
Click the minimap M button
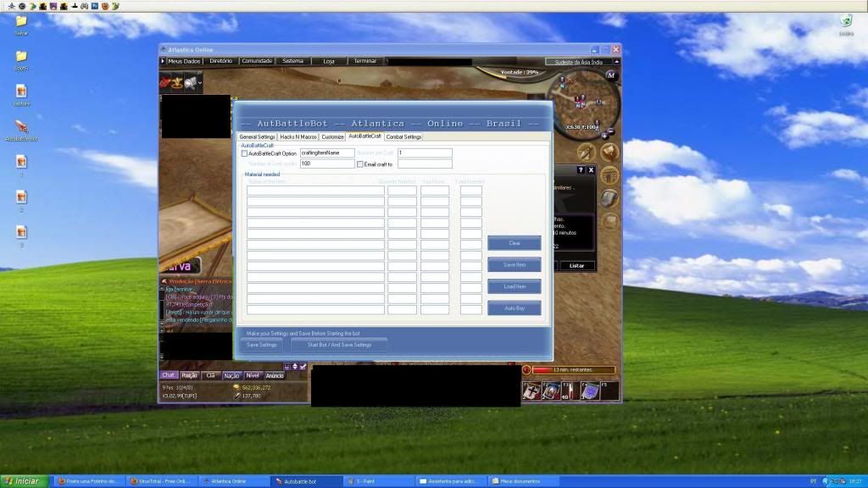coord(610,77)
